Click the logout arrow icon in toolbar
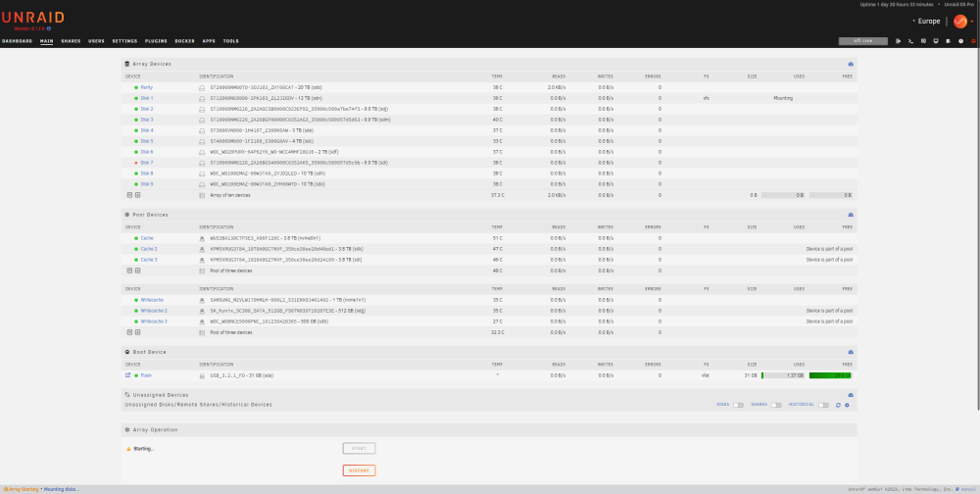The height and width of the screenshot is (494, 980). point(898,41)
